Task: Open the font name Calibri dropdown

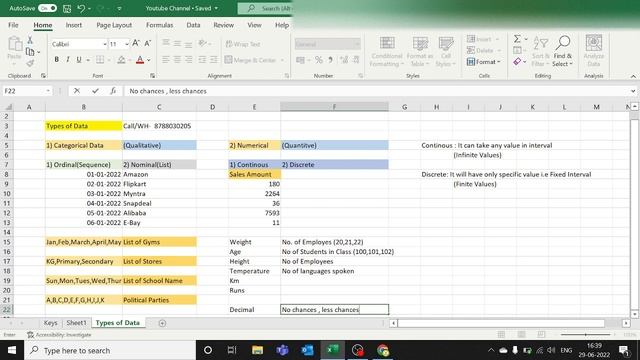Action: [x=105, y=44]
